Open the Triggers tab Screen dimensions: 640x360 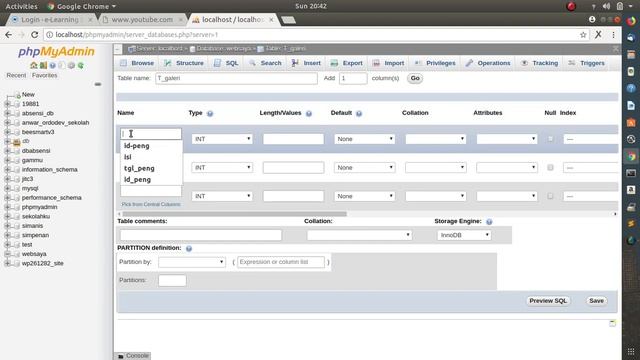pyautogui.click(x=587, y=63)
